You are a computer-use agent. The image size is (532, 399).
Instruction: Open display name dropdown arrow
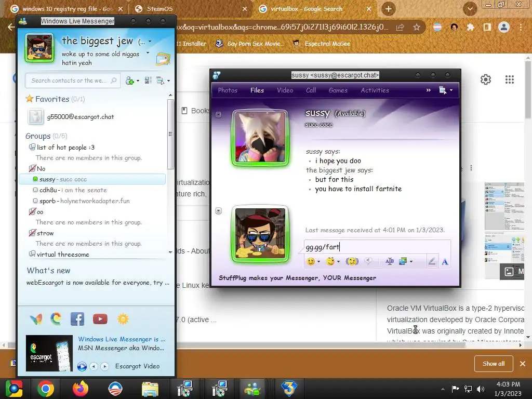point(150,42)
